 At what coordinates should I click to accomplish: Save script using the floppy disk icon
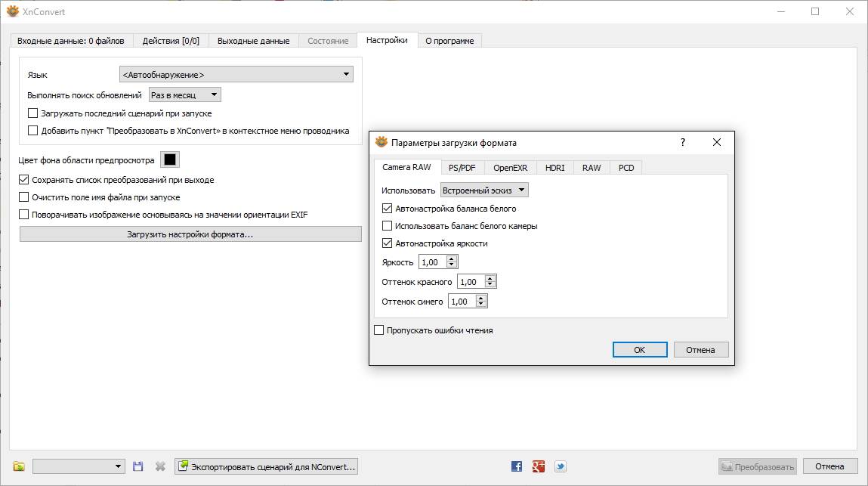pyautogui.click(x=137, y=466)
